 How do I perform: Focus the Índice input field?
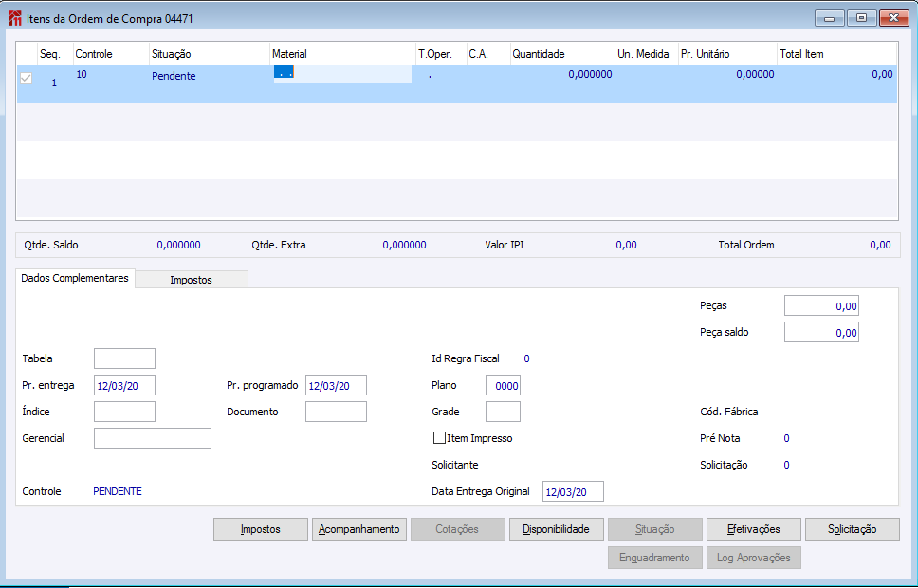[x=124, y=412]
